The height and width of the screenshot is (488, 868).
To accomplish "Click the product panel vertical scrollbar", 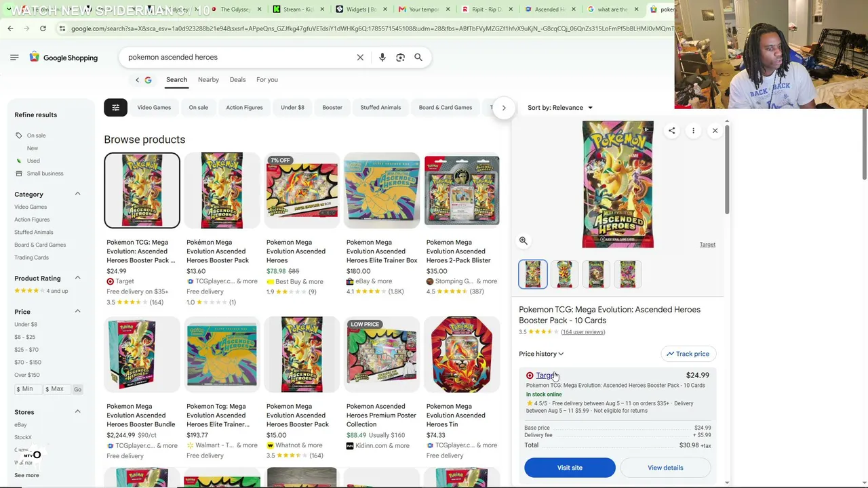I will (727, 169).
